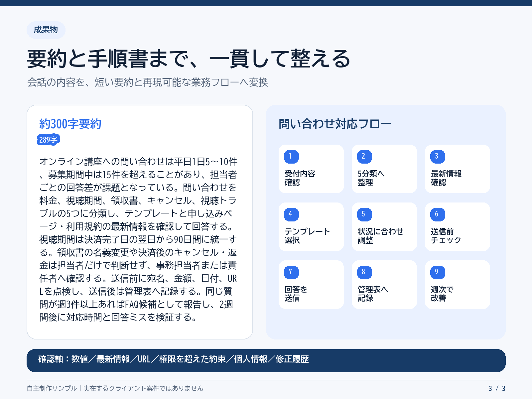Click step number 4 circle badge

point(291,214)
